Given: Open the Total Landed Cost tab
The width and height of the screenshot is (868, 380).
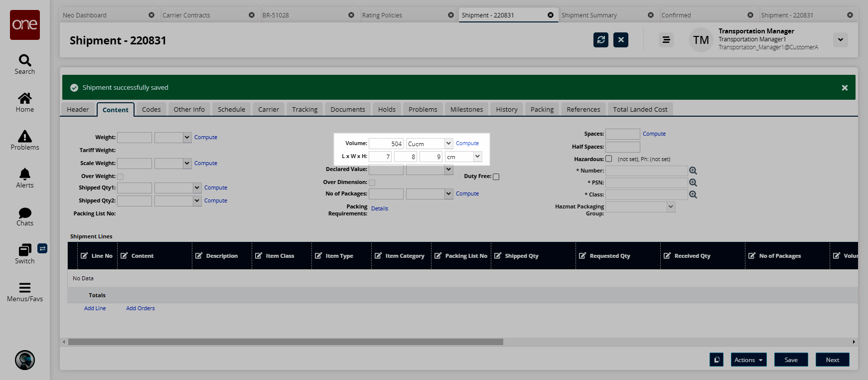Looking at the screenshot, I should [640, 109].
